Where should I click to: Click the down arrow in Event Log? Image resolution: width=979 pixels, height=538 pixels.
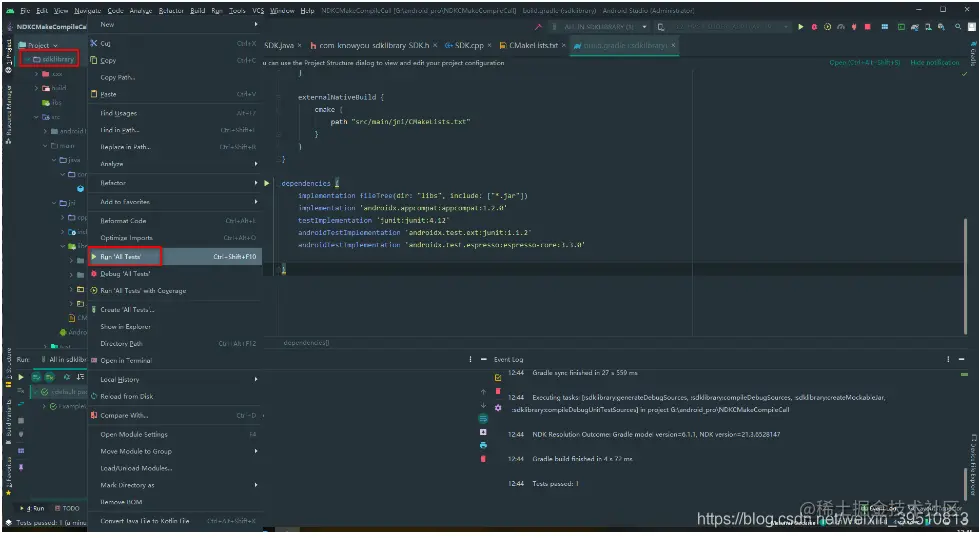point(483,405)
